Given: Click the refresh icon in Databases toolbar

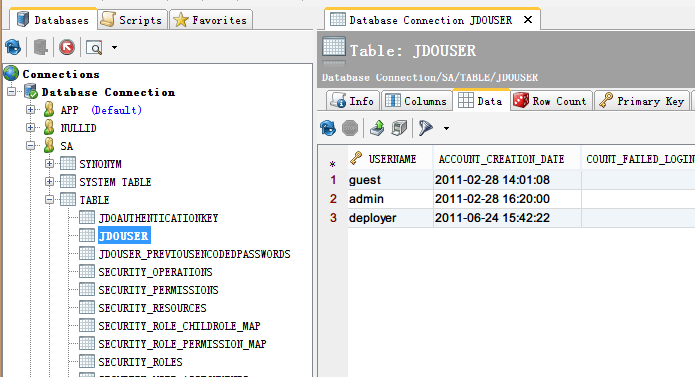Looking at the screenshot, I should [x=13, y=47].
